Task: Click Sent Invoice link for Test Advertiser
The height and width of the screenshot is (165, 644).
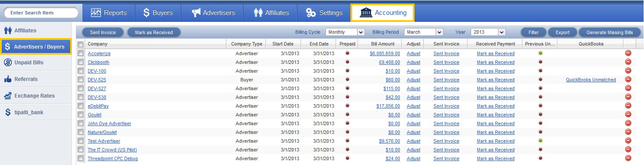Action: coord(446,141)
